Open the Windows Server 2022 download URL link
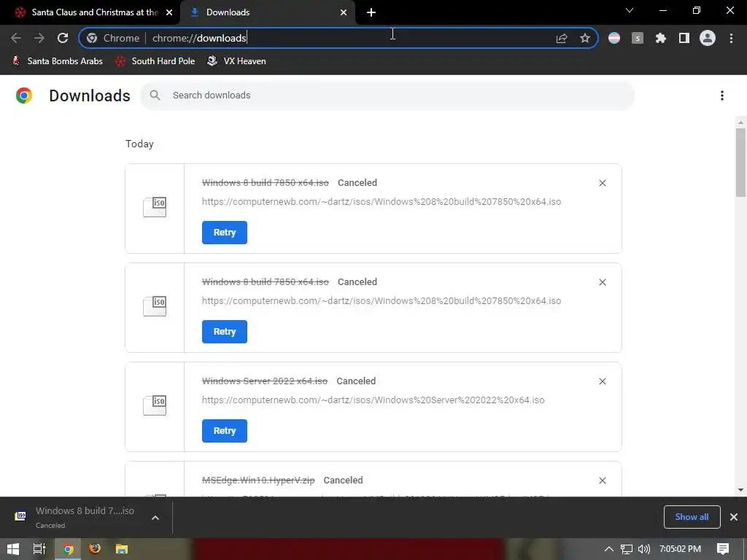Screen dimensions: 747x560 tap(373, 400)
